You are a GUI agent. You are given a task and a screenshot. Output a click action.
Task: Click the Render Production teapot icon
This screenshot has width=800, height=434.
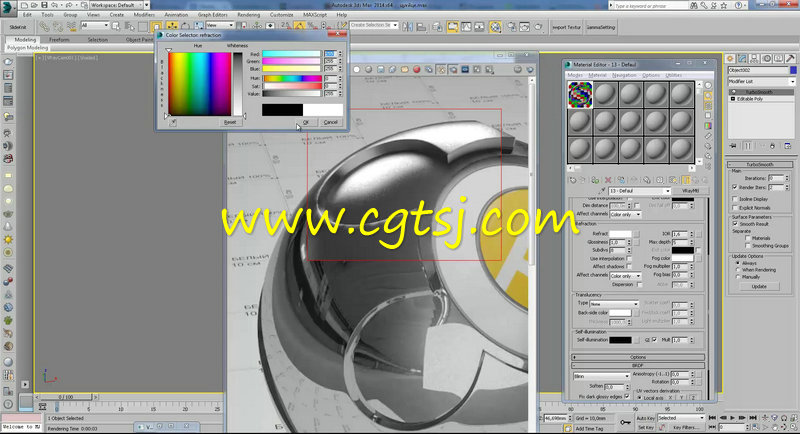point(539,27)
